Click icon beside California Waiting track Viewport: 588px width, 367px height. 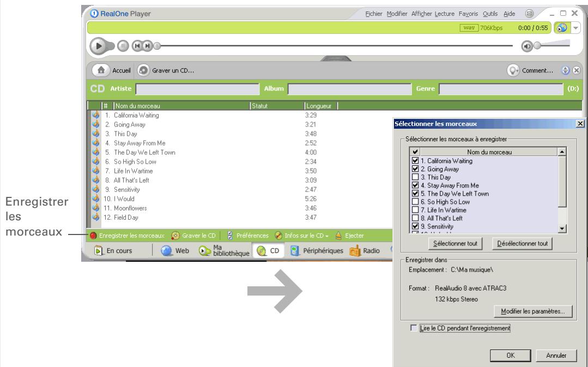click(95, 115)
